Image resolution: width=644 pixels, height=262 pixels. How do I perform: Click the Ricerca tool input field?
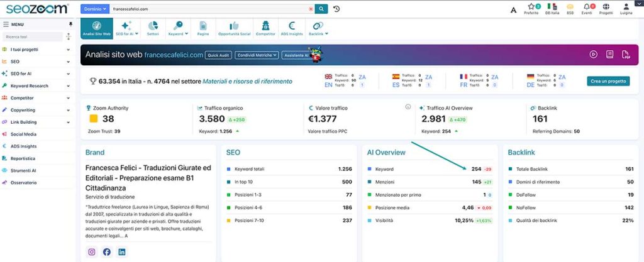coord(32,36)
